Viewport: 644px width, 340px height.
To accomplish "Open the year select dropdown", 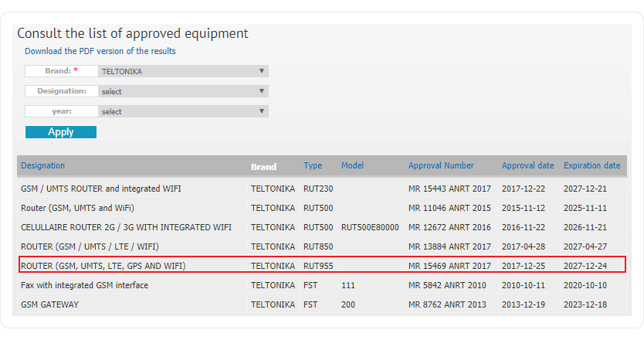I will 183,111.
